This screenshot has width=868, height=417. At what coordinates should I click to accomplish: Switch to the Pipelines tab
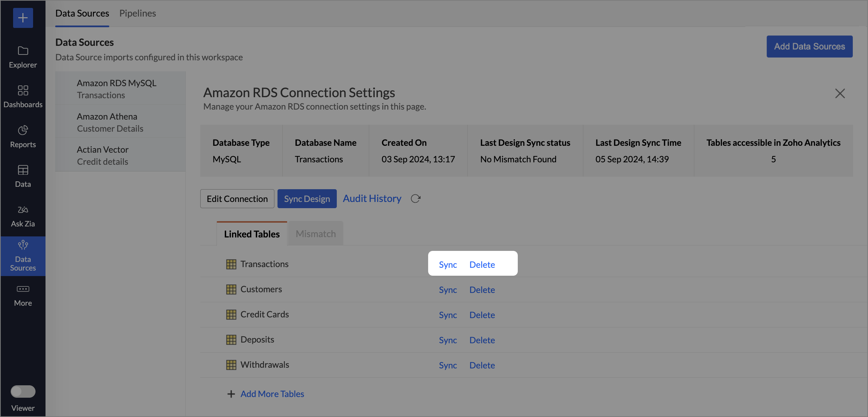click(138, 13)
